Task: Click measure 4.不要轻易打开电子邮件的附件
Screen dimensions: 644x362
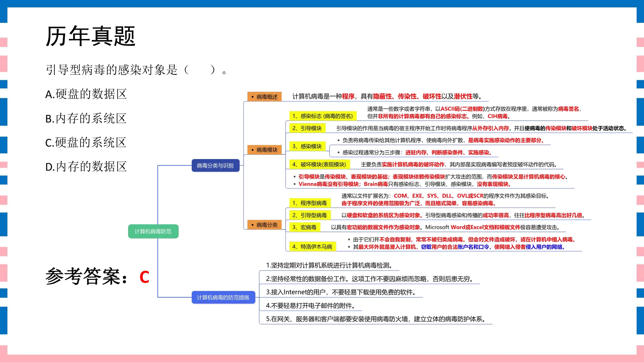Action: 311,306
